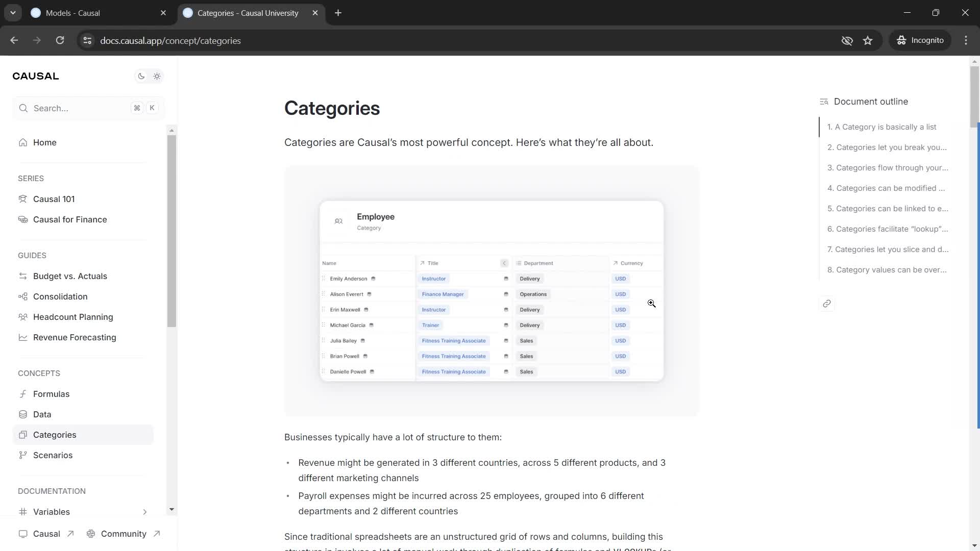The image size is (980, 551).
Task: Open the Causal 101 series
Action: point(83,199)
